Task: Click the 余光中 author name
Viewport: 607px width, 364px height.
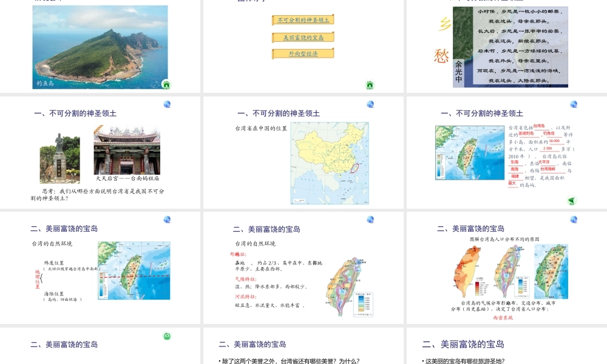Action: (x=459, y=72)
